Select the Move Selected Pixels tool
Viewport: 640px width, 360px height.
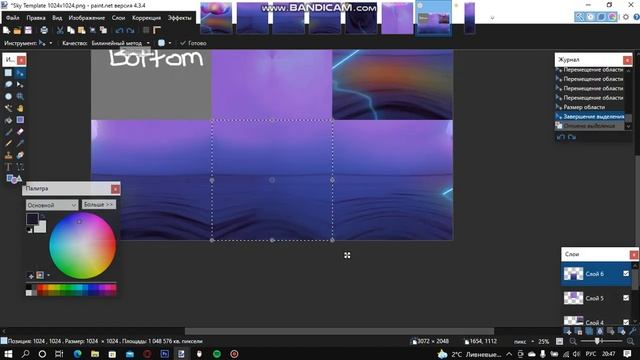click(x=20, y=73)
